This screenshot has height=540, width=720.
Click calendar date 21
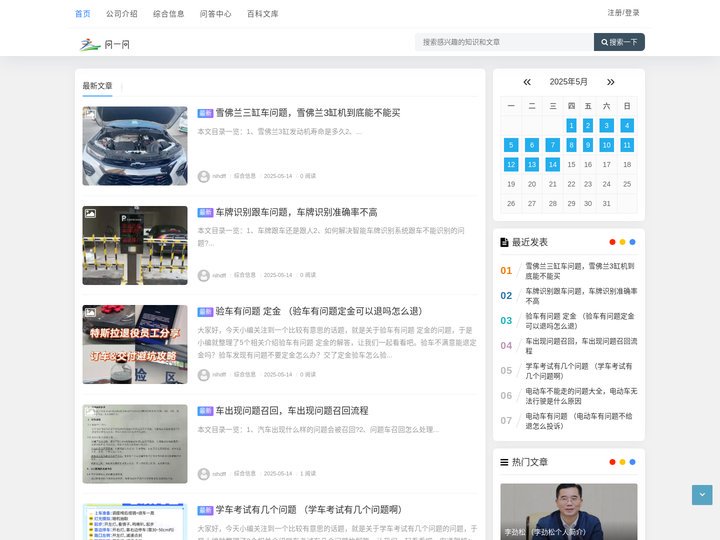[553, 184]
